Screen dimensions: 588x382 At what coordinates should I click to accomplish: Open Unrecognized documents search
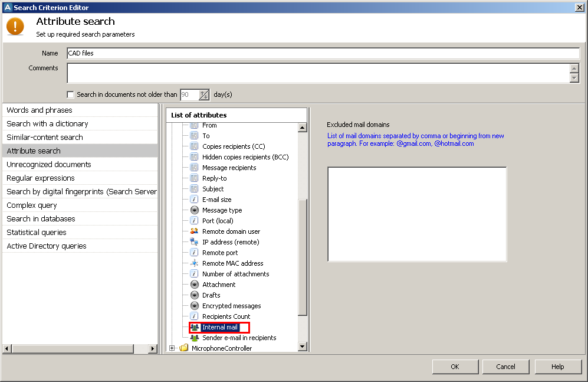click(x=80, y=164)
